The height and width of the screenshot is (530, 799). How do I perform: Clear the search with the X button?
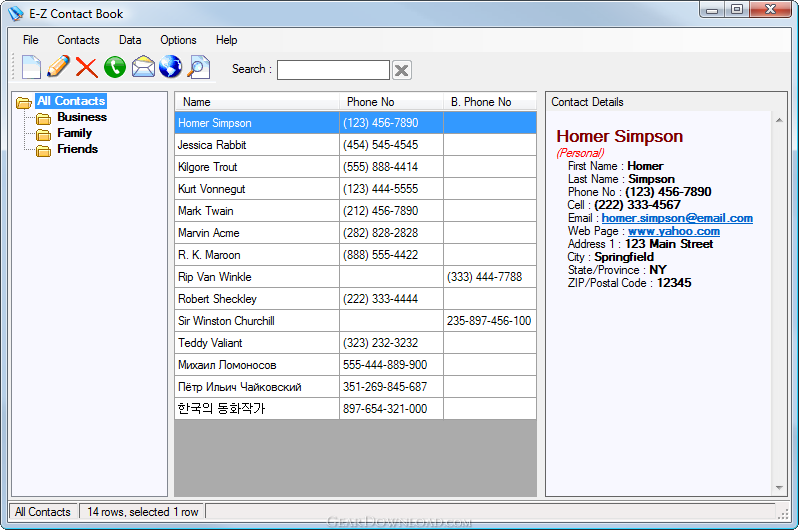(x=402, y=70)
